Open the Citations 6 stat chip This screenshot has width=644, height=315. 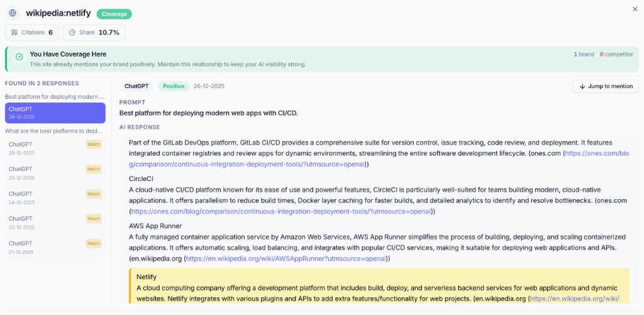coord(32,33)
